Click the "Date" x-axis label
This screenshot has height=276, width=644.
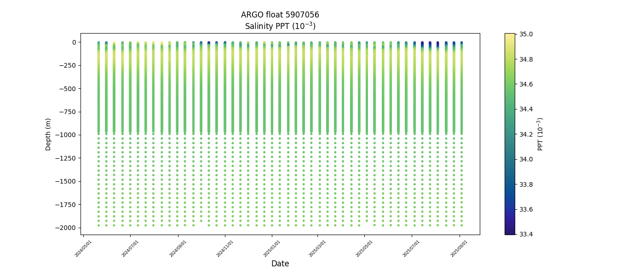280,264
